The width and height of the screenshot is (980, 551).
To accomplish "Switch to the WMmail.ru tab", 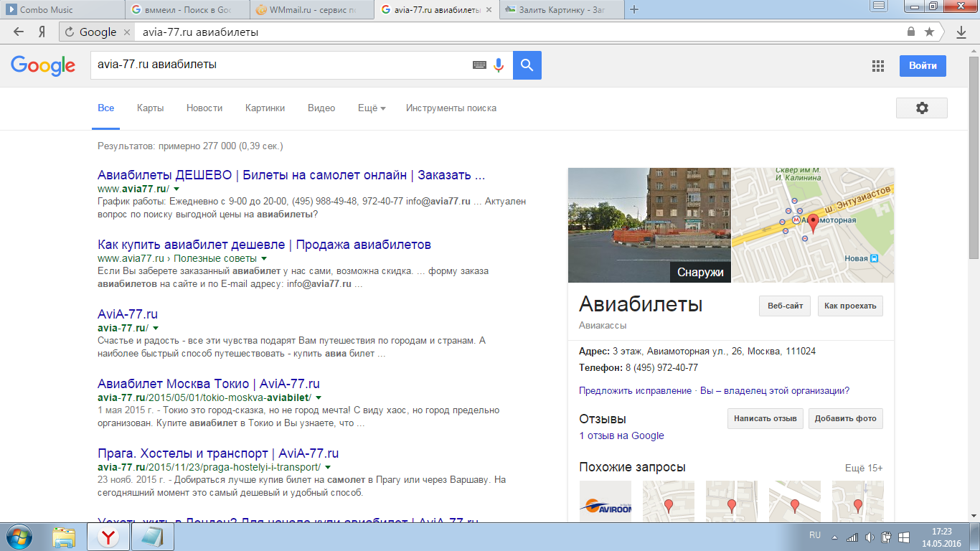I will tap(313, 10).
